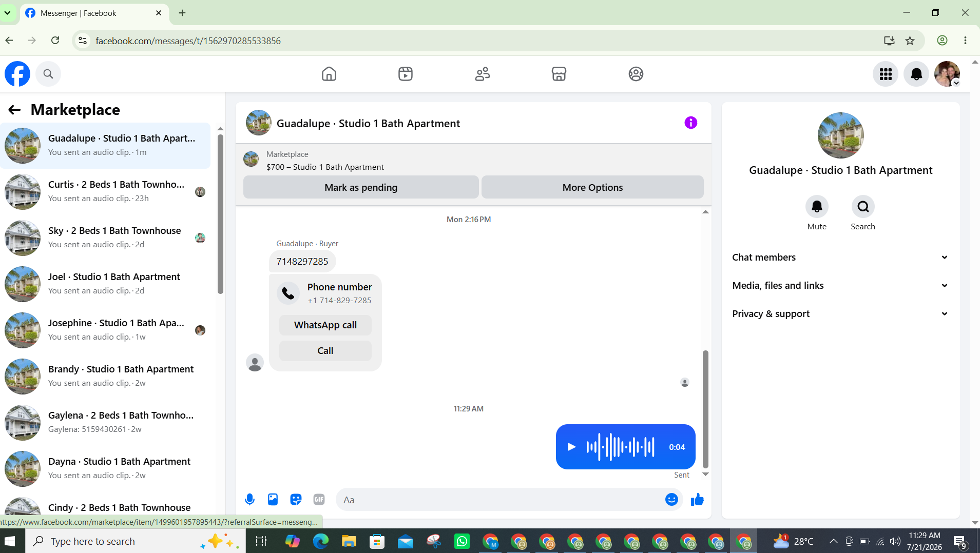
Task: Reload the page in Chrome
Action: [x=55, y=41]
